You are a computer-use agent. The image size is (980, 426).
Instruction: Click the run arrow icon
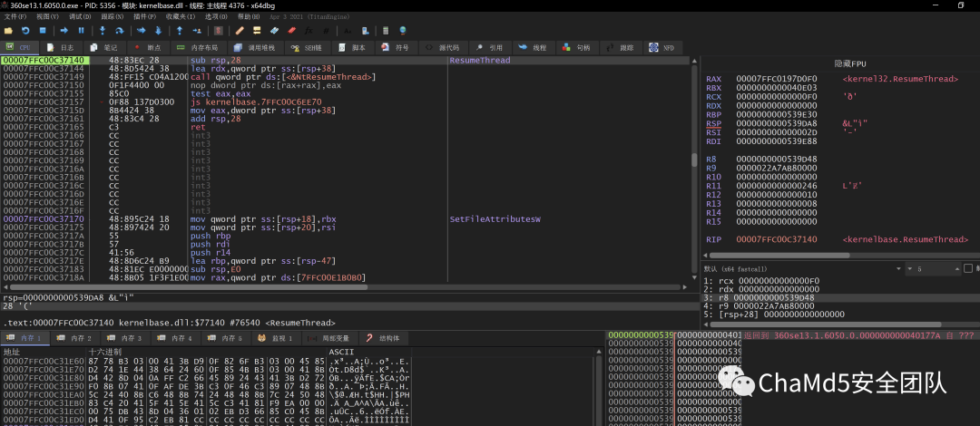(x=64, y=30)
